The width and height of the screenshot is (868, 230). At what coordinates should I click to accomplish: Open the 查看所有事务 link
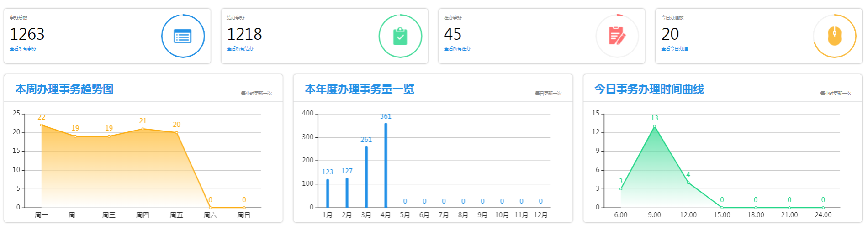[23, 49]
